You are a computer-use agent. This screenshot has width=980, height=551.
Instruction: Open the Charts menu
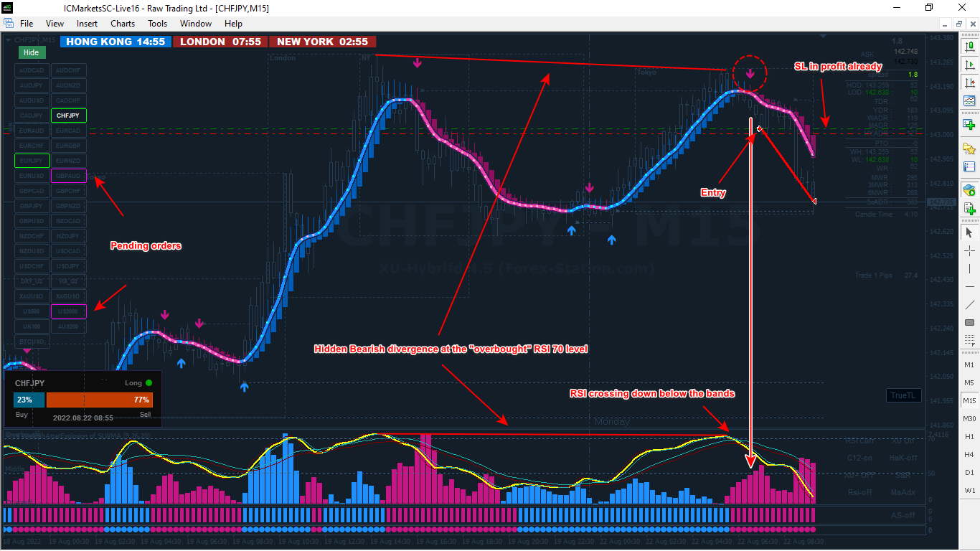click(123, 24)
